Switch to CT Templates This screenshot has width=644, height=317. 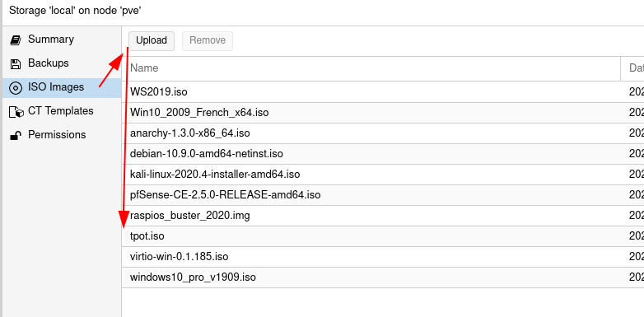(62, 111)
